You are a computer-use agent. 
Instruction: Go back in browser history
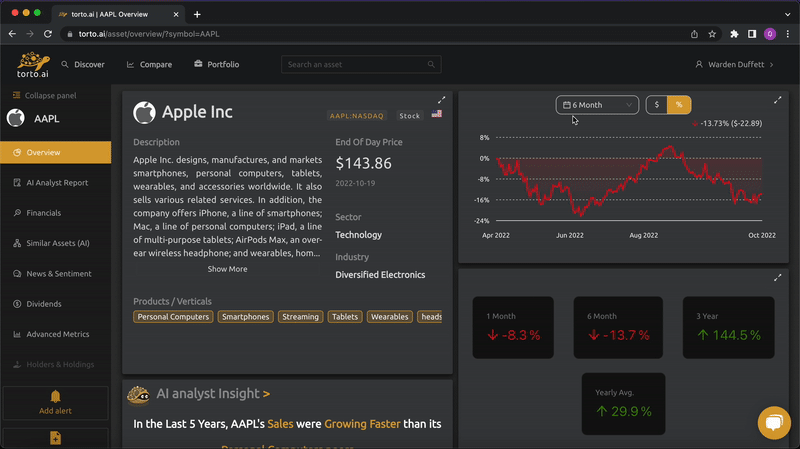pyautogui.click(x=12, y=34)
